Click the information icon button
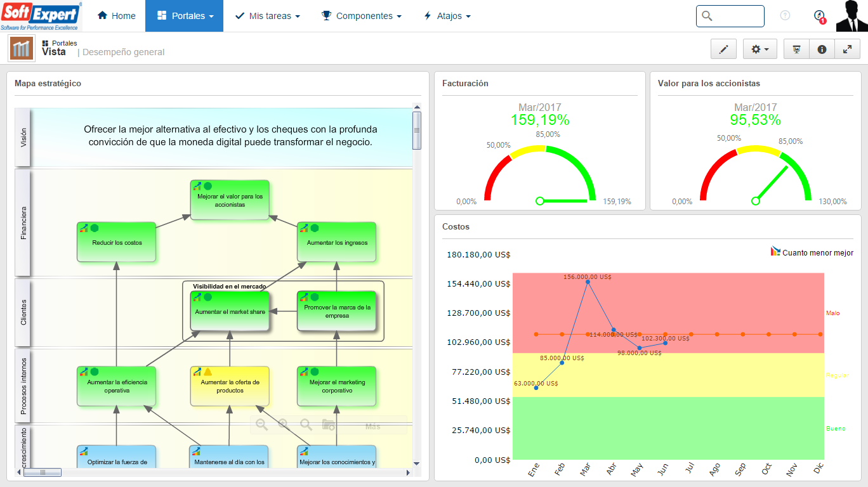This screenshot has width=868, height=487. point(822,49)
